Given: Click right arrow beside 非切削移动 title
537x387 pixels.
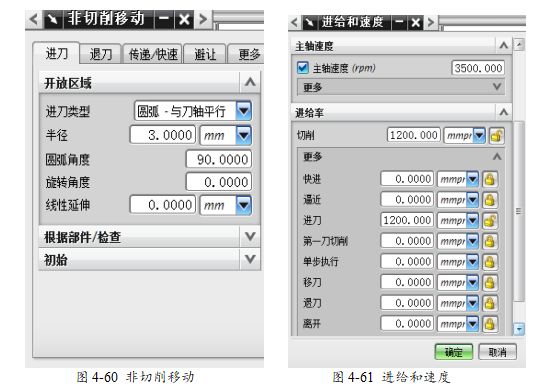Looking at the screenshot, I should coord(203,19).
